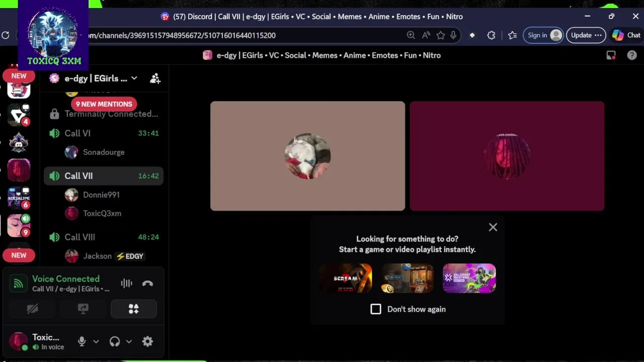
Task: Click the invite people icon beside server name
Action: point(155,78)
